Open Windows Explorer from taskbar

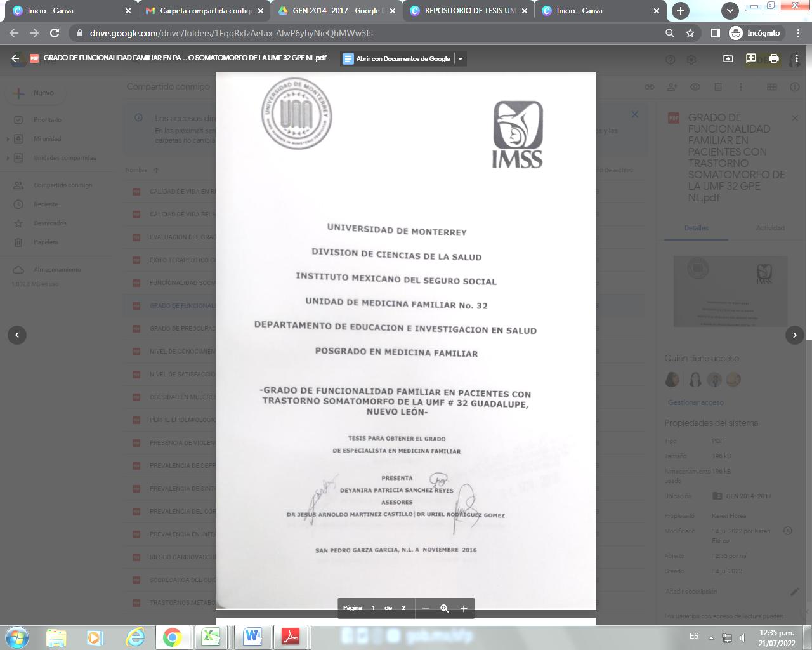[x=56, y=637]
